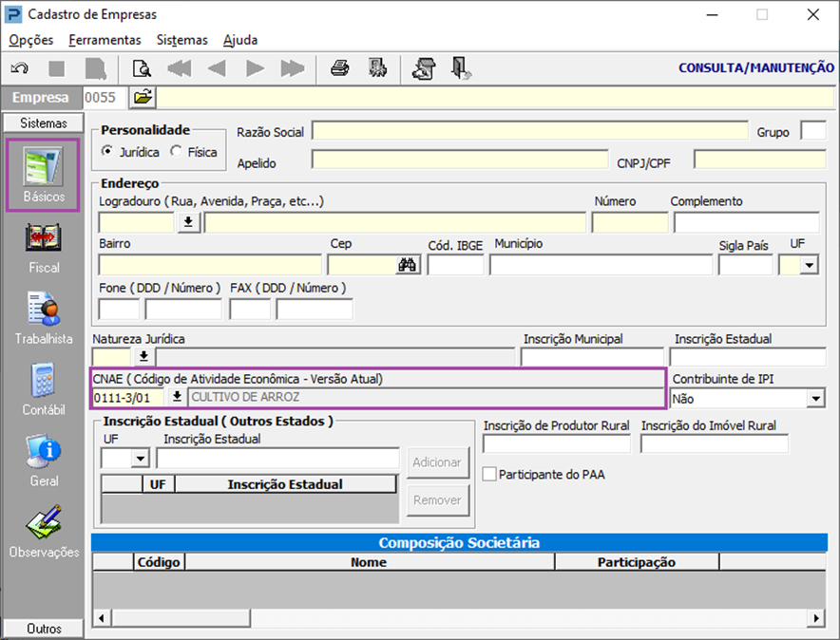Open the Sistemas menu

pos(181,40)
